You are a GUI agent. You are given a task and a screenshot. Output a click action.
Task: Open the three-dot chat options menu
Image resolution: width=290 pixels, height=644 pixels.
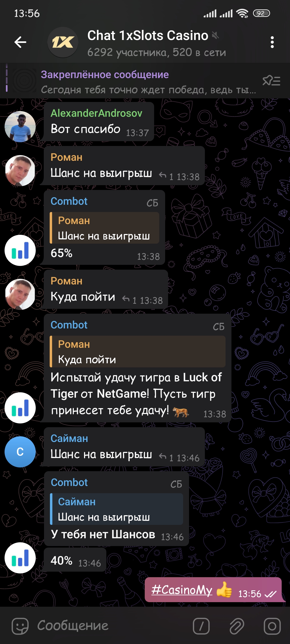[272, 42]
